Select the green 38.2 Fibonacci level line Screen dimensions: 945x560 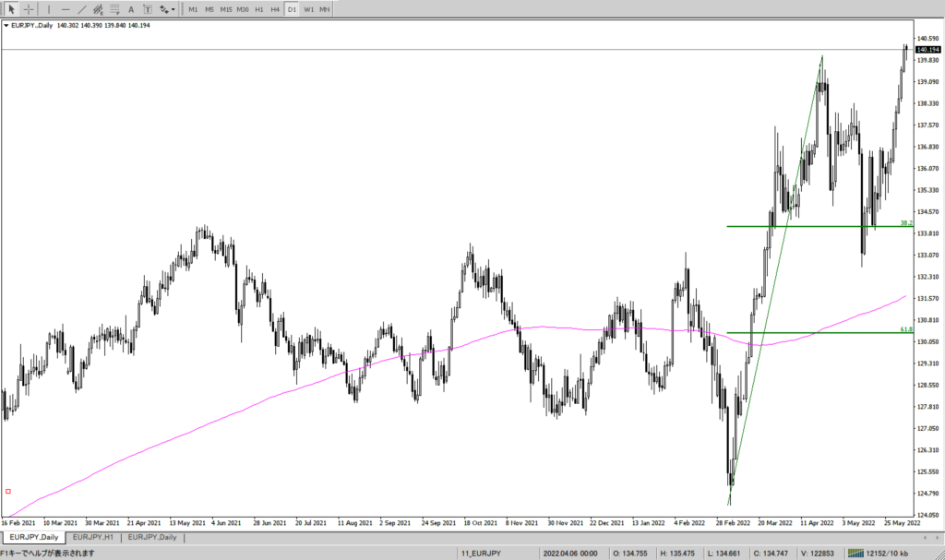coord(812,226)
